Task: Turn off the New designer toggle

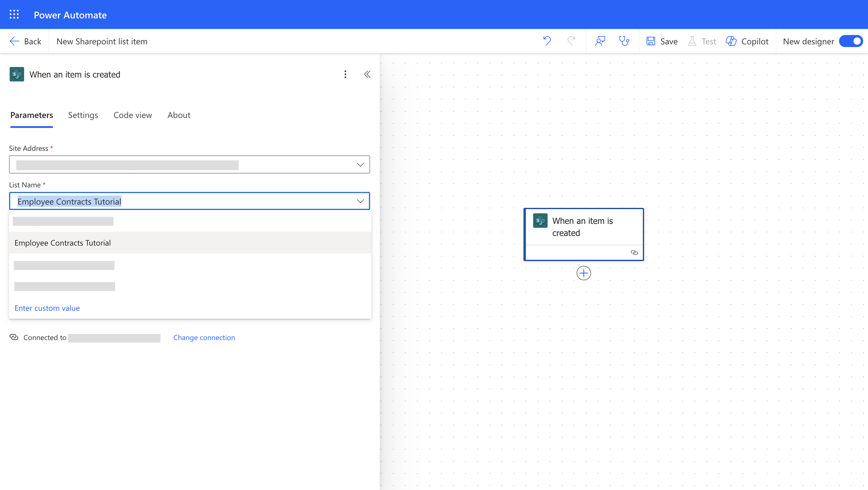Action: (x=851, y=41)
